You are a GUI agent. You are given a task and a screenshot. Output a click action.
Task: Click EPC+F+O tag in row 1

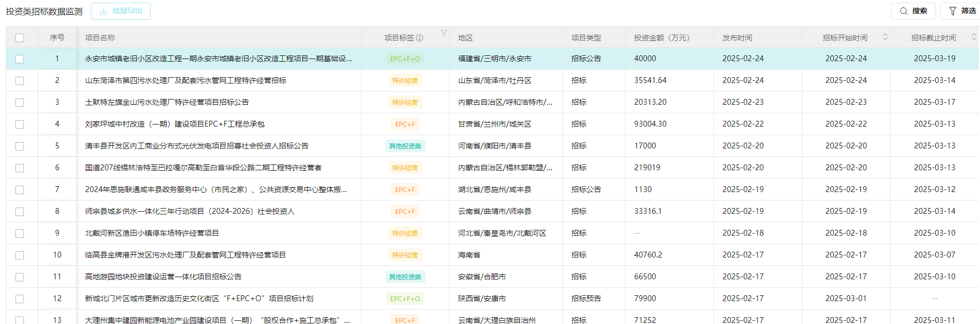405,59
